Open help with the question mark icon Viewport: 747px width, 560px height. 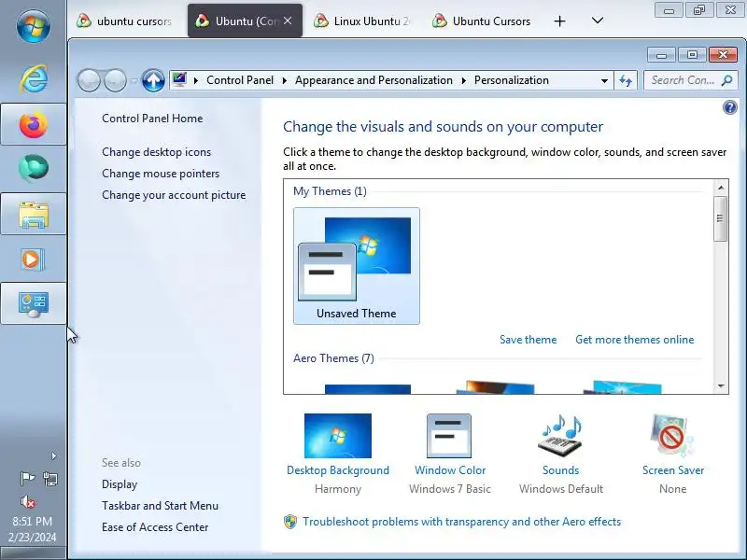pyautogui.click(x=729, y=107)
